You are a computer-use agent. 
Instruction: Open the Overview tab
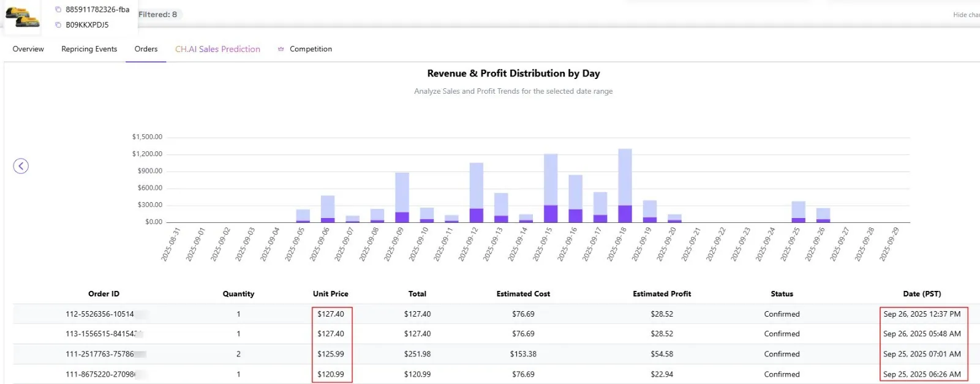coord(28,49)
